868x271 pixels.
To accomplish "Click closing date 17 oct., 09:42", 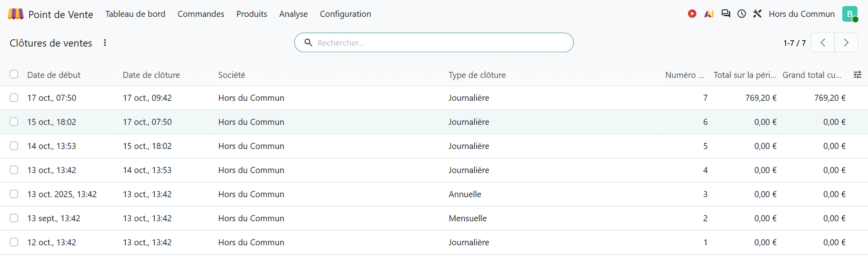I will coord(147,98).
